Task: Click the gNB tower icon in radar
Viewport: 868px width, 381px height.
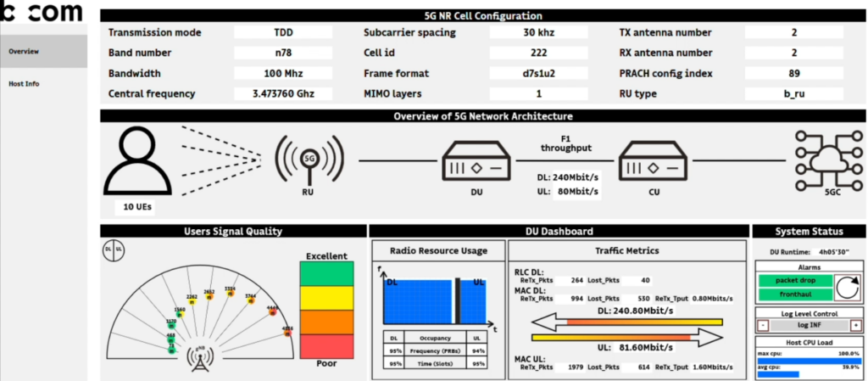Action: (200, 361)
